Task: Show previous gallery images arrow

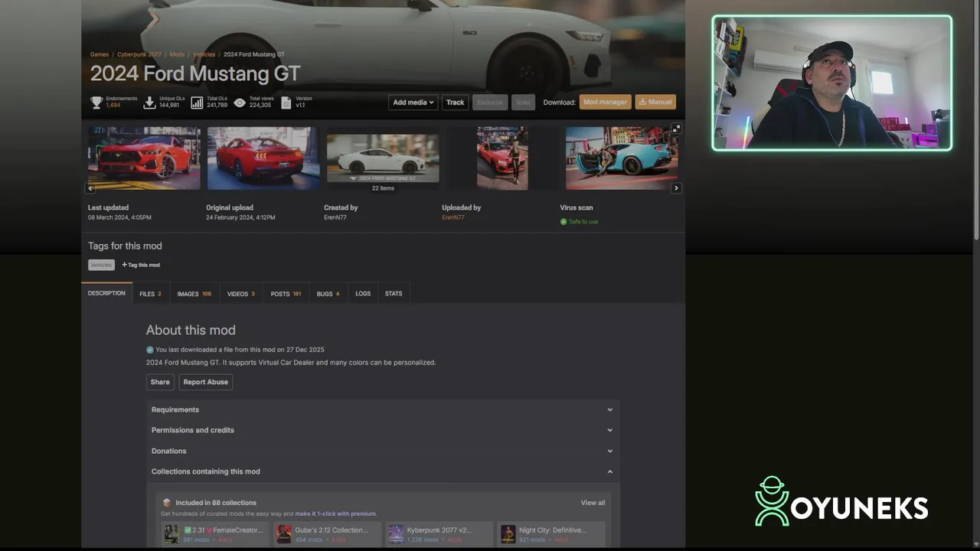Action: pos(90,188)
